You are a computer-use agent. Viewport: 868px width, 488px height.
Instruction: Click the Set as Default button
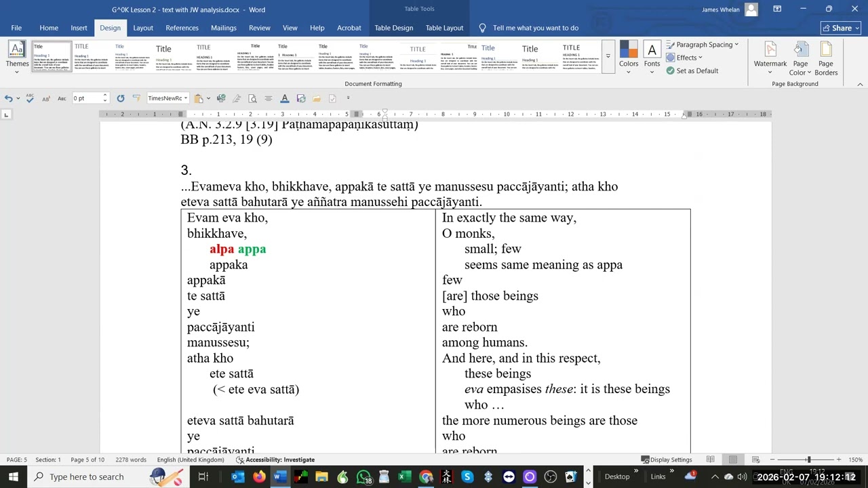[692, 70]
